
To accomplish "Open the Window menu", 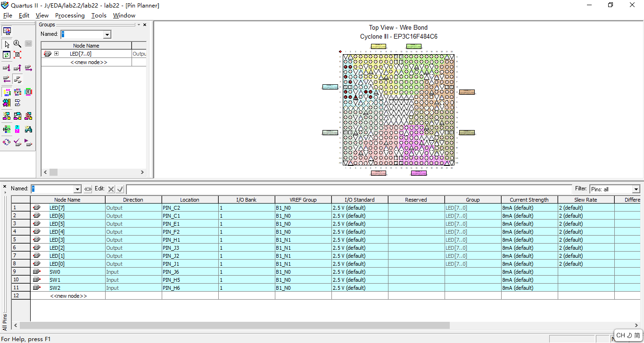I will 124,16.
